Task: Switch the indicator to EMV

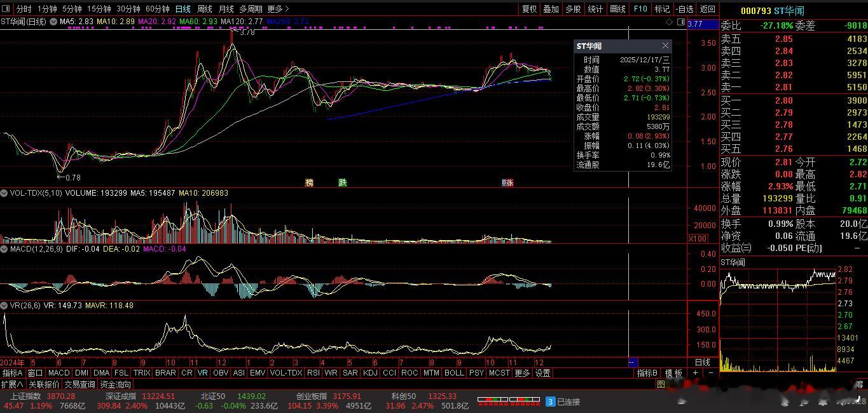Action: pos(258,373)
